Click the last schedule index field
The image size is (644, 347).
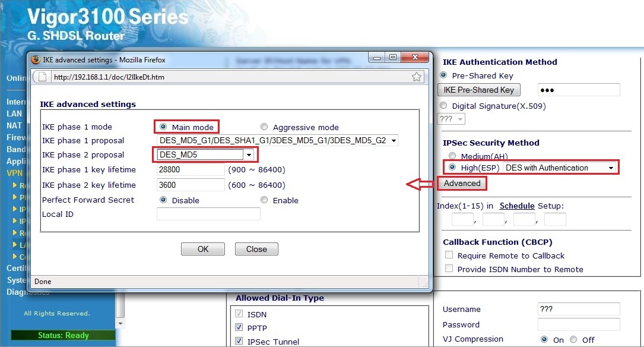[x=555, y=219]
